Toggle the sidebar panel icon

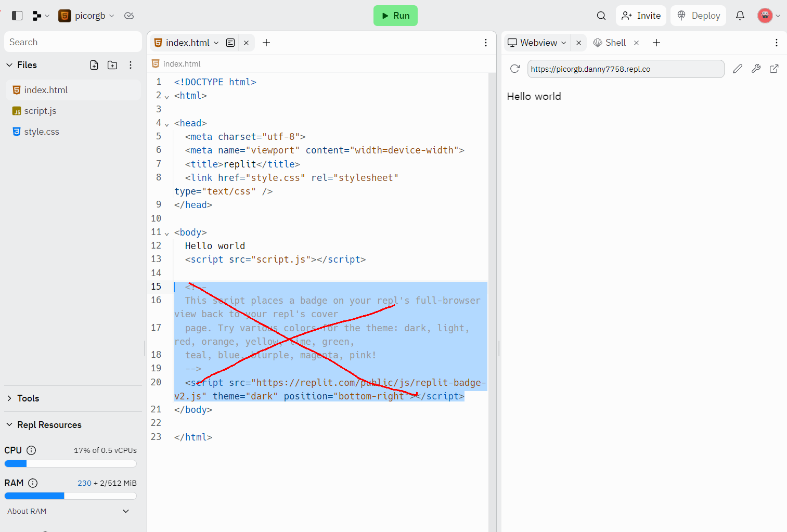17,16
